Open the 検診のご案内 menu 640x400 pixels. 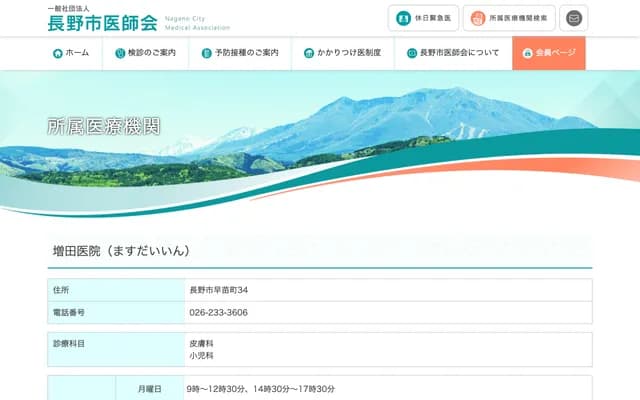point(150,53)
